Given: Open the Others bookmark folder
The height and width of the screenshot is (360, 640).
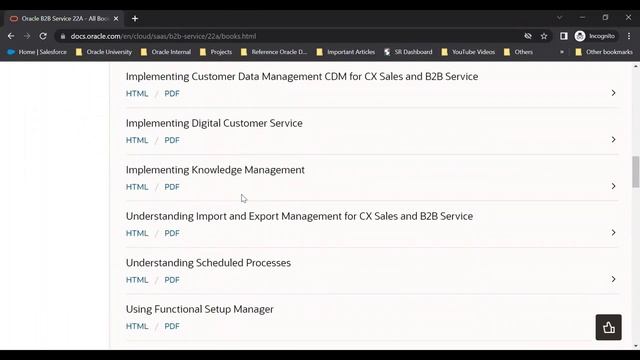Looking at the screenshot, I should [518, 52].
